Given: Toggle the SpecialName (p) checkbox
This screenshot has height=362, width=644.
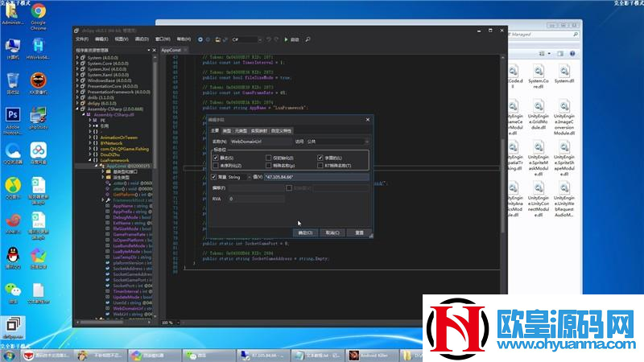Looking at the screenshot, I should point(269,166).
